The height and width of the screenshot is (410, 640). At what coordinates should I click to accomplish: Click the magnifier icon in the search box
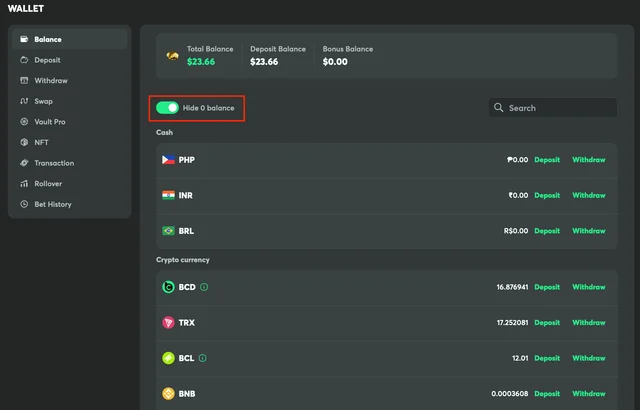pyautogui.click(x=498, y=108)
